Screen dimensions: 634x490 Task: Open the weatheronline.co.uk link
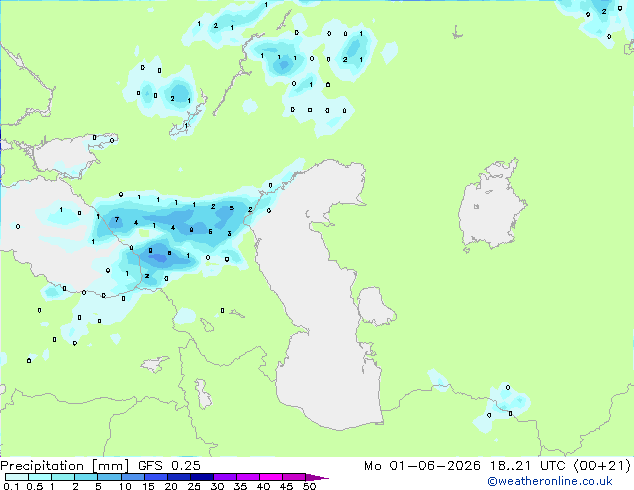550,481
